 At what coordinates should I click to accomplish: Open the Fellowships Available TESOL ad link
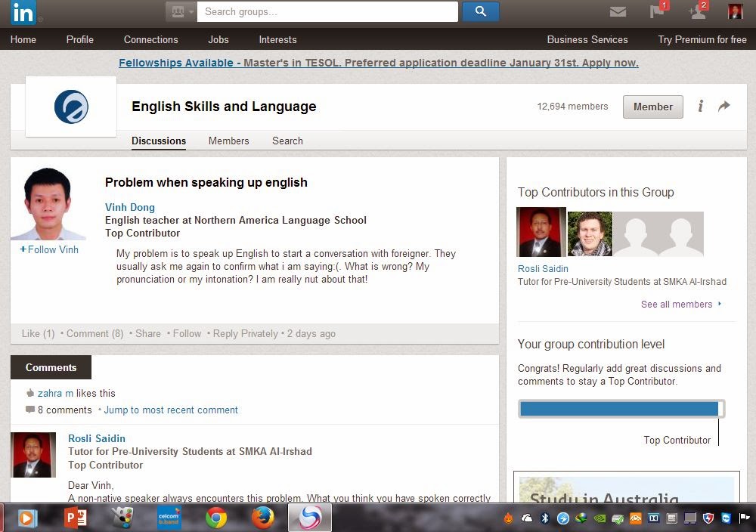coord(379,63)
